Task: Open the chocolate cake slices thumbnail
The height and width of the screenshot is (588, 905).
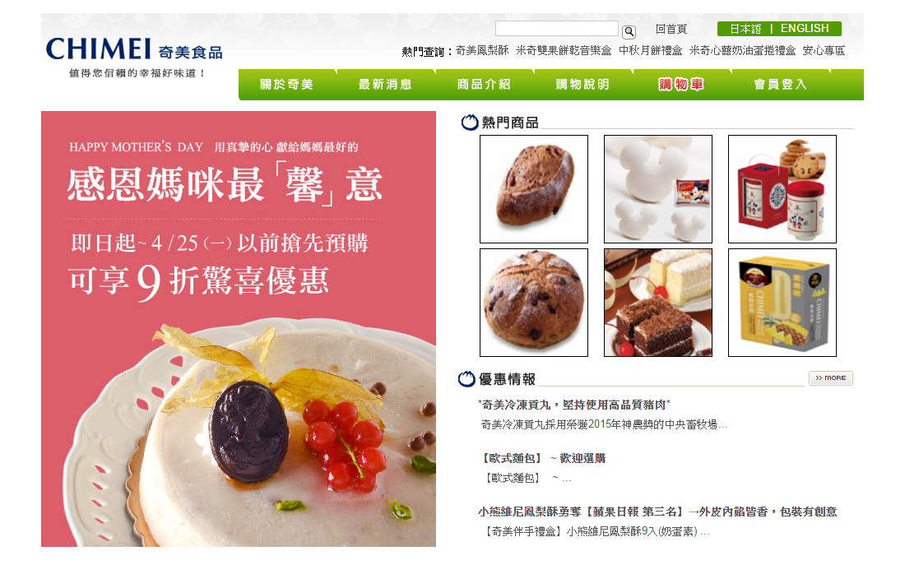Action: coord(658,303)
